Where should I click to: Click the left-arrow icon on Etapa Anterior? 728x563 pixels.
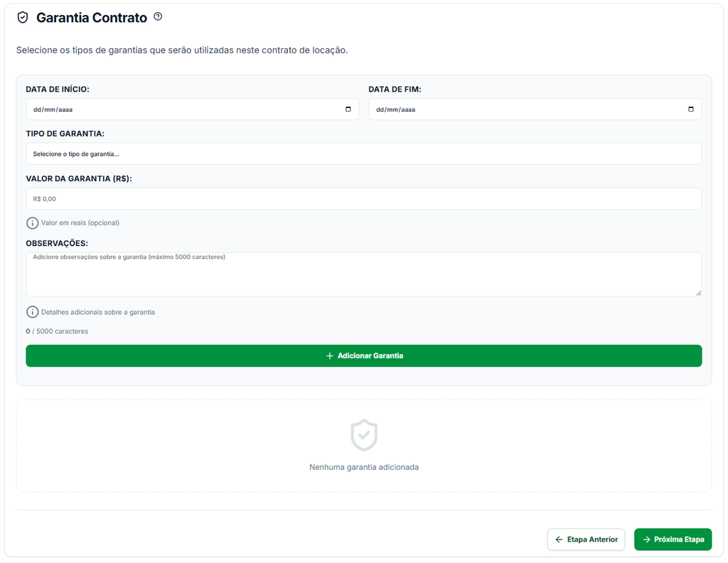(559, 540)
